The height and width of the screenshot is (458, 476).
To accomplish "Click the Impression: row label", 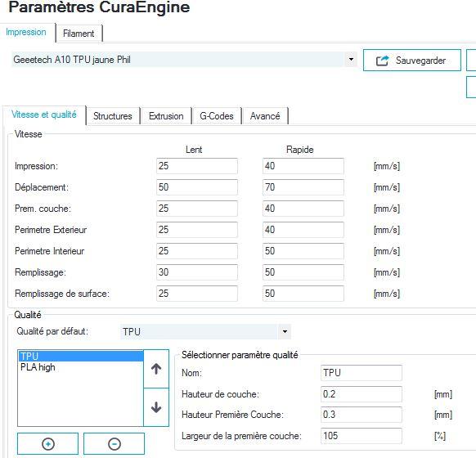I will pyautogui.click(x=37, y=166).
